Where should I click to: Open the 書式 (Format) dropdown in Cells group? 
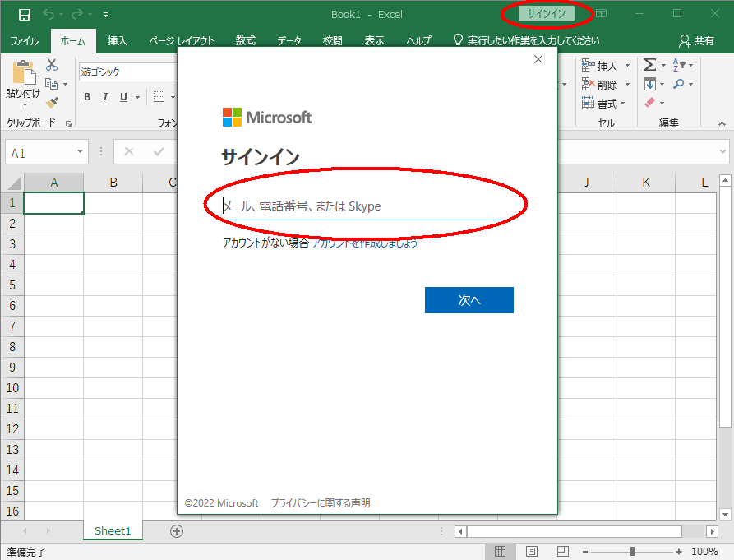[x=604, y=104]
